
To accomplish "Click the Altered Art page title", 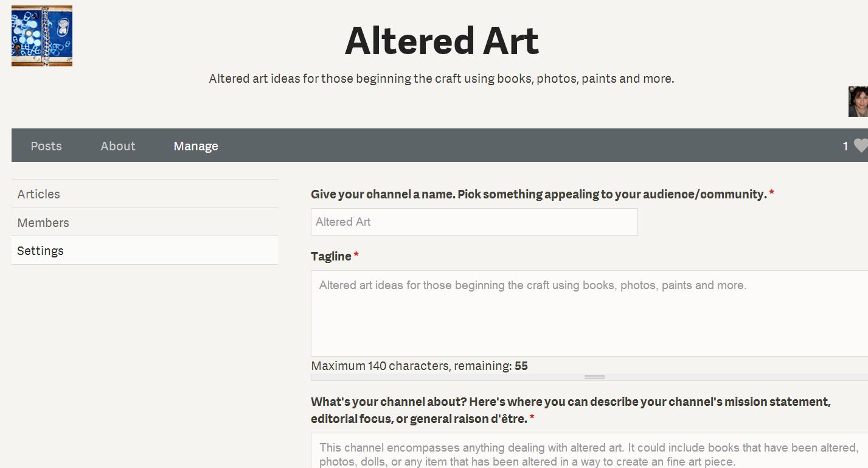I will pyautogui.click(x=442, y=41).
